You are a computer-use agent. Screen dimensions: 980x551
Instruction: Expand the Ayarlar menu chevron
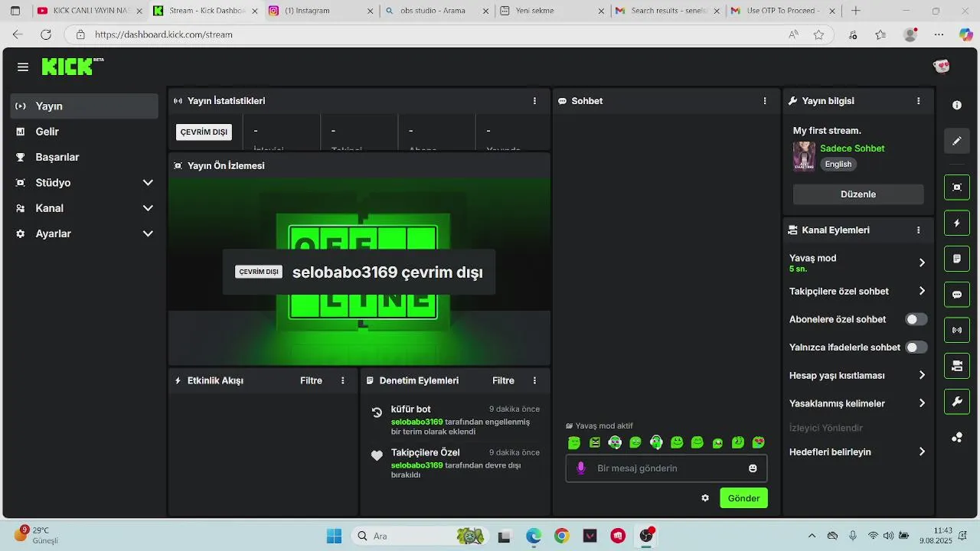(148, 234)
